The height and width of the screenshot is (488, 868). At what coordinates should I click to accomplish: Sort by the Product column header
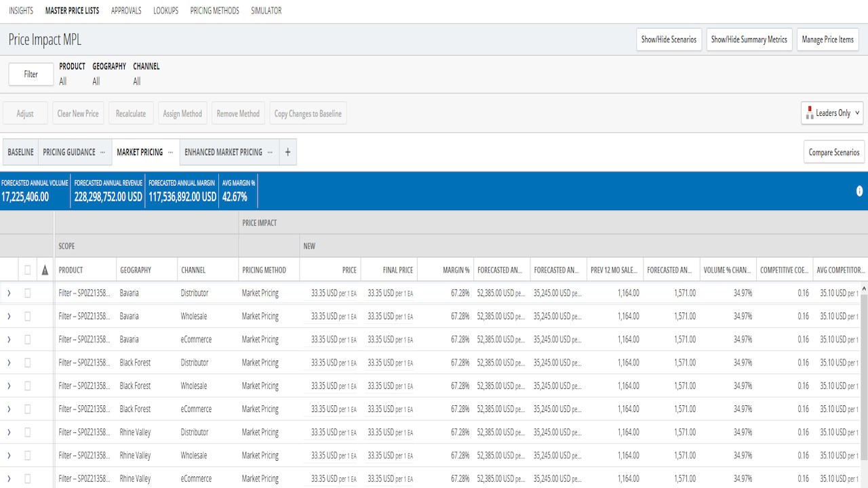click(x=85, y=270)
